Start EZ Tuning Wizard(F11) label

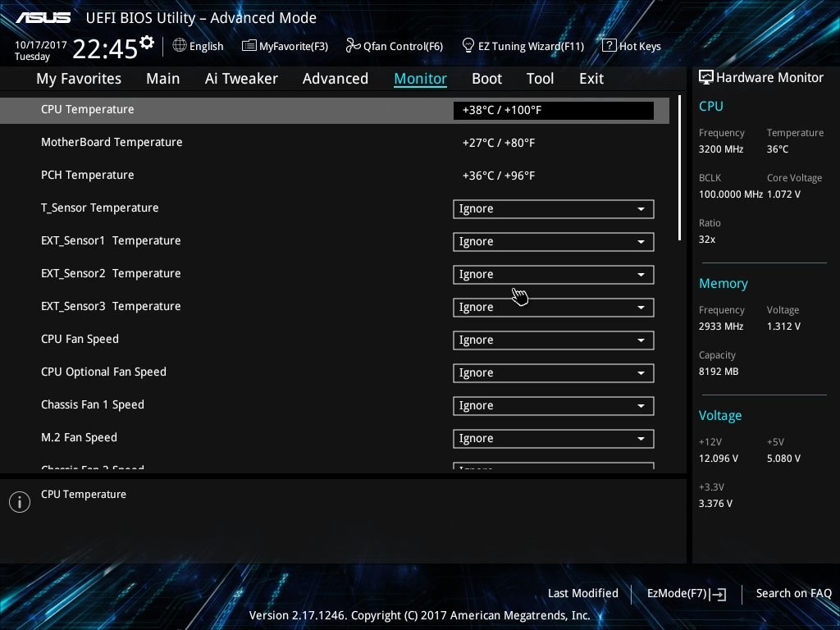pyautogui.click(x=531, y=47)
